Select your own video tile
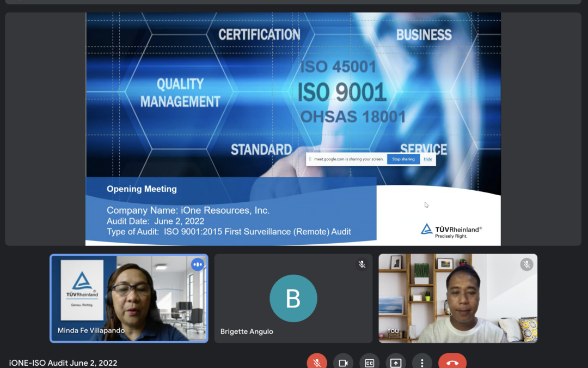The height and width of the screenshot is (368, 588). coord(458,298)
